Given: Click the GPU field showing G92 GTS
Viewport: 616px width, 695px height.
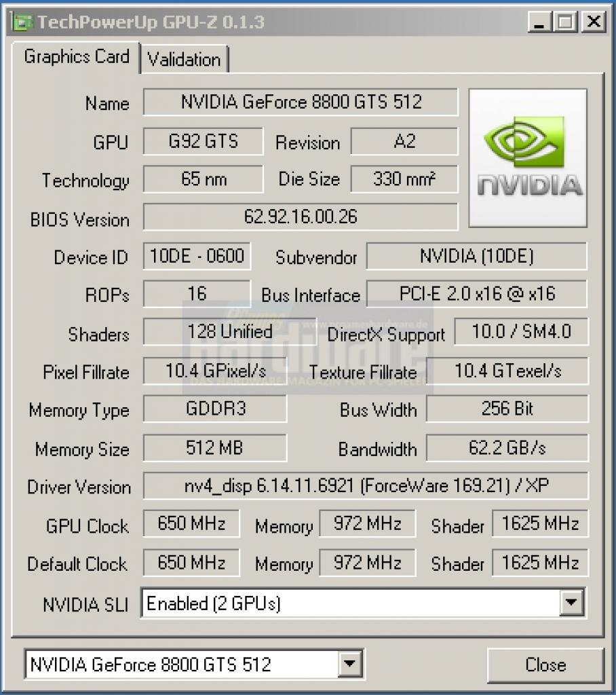Looking at the screenshot, I should pyautogui.click(x=203, y=141).
